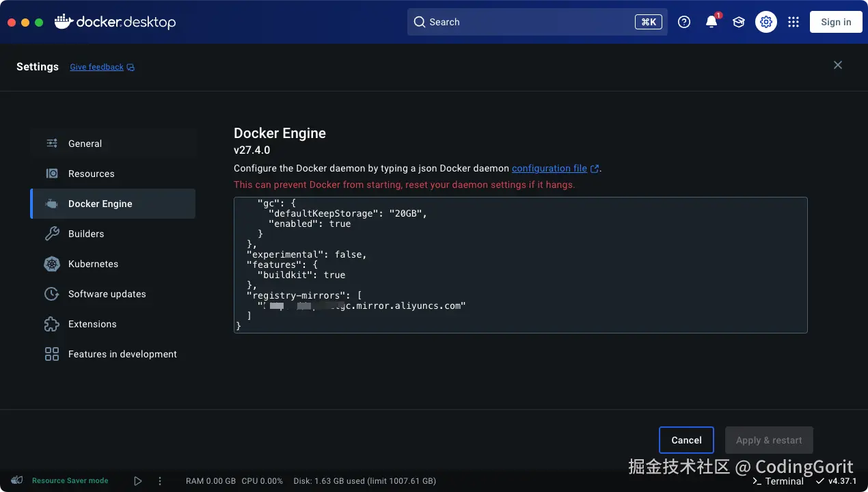Viewport: 868px width, 492px height.
Task: Click the Resource Saver mode label
Action: click(70, 481)
